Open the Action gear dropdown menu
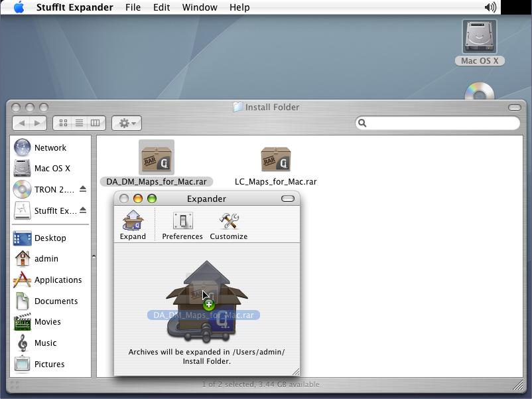532x399 pixels. [126, 123]
